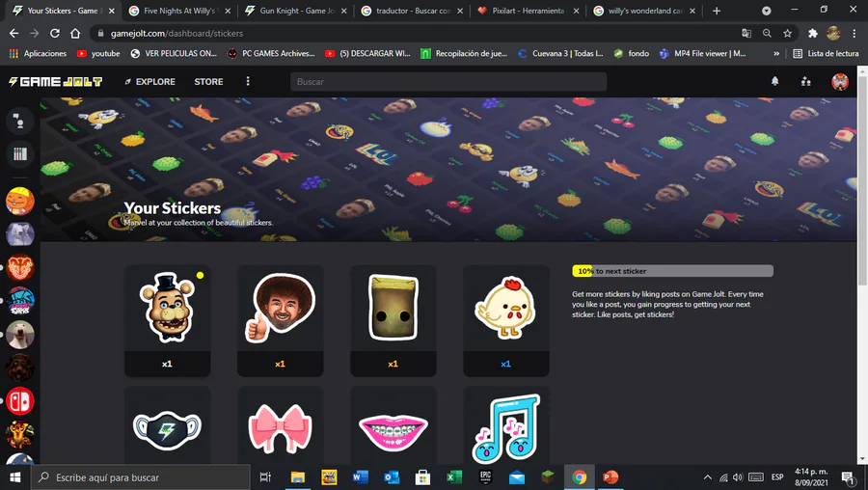Translate this page icon in address bar
The height and width of the screenshot is (490, 868).
click(746, 33)
